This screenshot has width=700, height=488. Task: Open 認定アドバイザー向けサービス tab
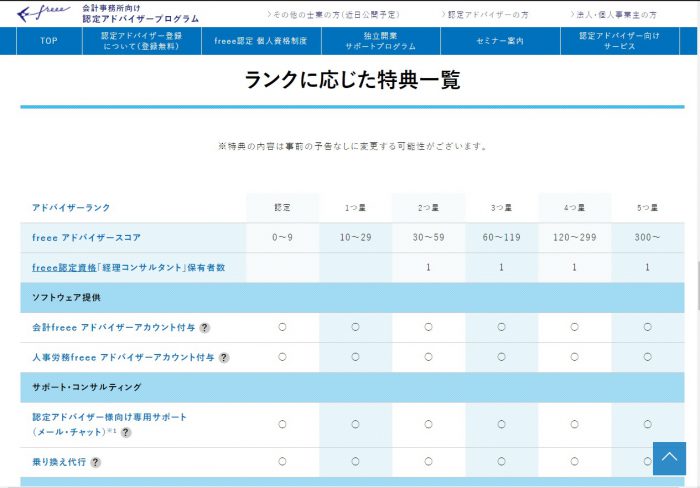click(620, 41)
